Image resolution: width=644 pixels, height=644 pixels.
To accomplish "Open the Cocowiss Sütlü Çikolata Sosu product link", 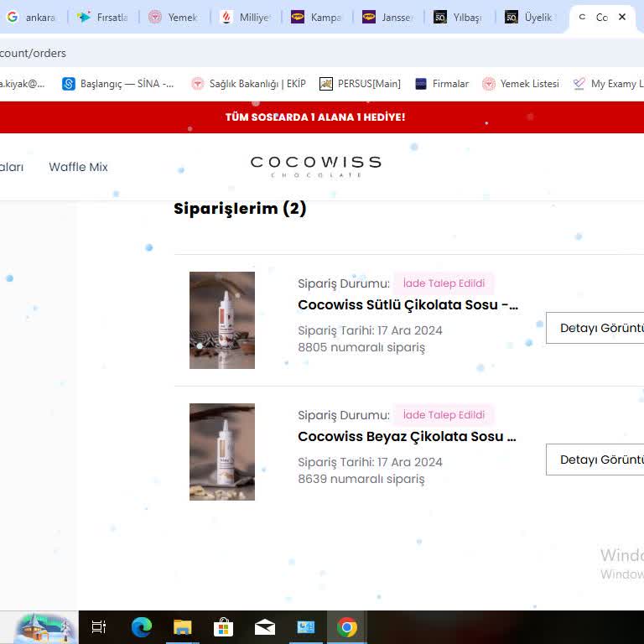I will click(408, 305).
